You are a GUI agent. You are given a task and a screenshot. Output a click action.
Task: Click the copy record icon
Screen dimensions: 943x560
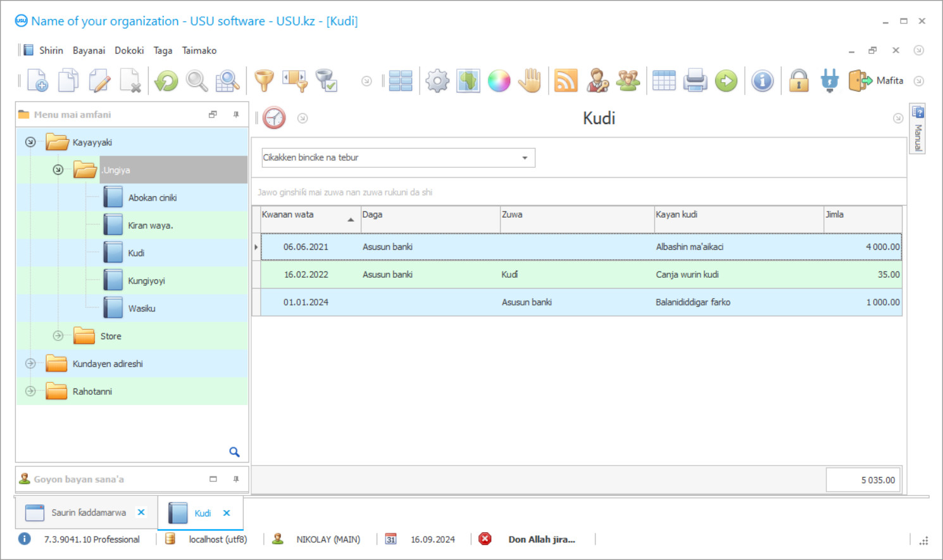pos(68,81)
